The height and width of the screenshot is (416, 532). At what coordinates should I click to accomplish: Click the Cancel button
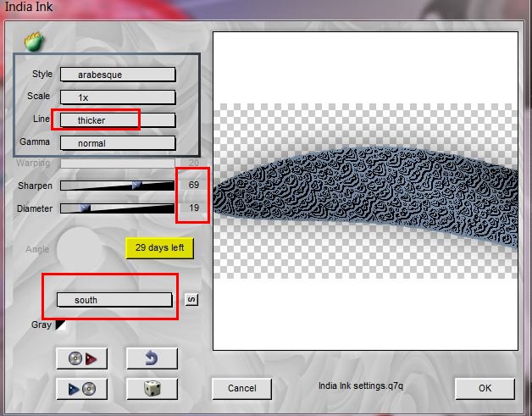[x=242, y=389]
